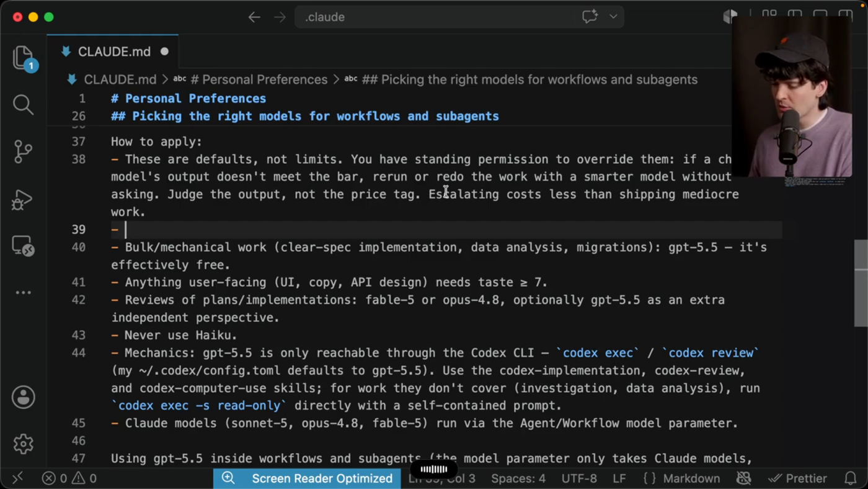Screen dimensions: 868x489
Task: Click 'Spaces: 4' indentation setting
Action: (518, 478)
